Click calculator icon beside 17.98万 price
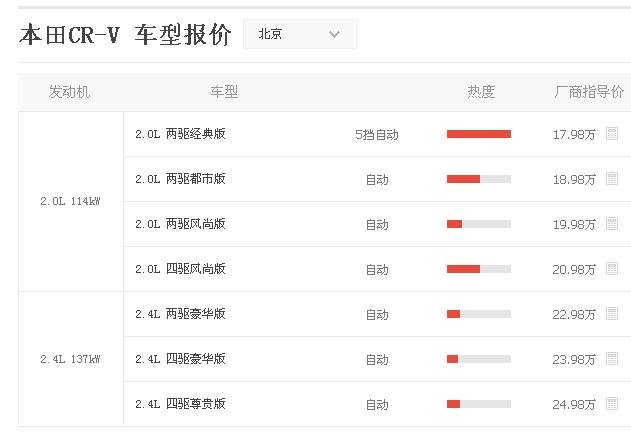 click(x=612, y=133)
